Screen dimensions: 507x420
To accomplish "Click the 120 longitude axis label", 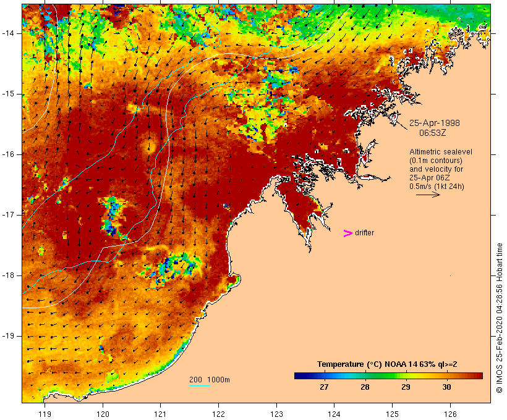I will [103, 414].
